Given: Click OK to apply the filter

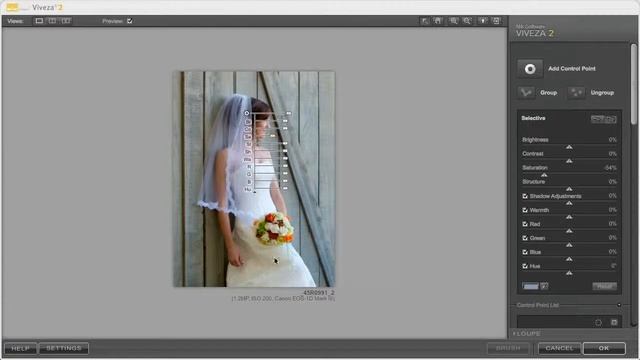Looking at the screenshot, I should point(604,348).
